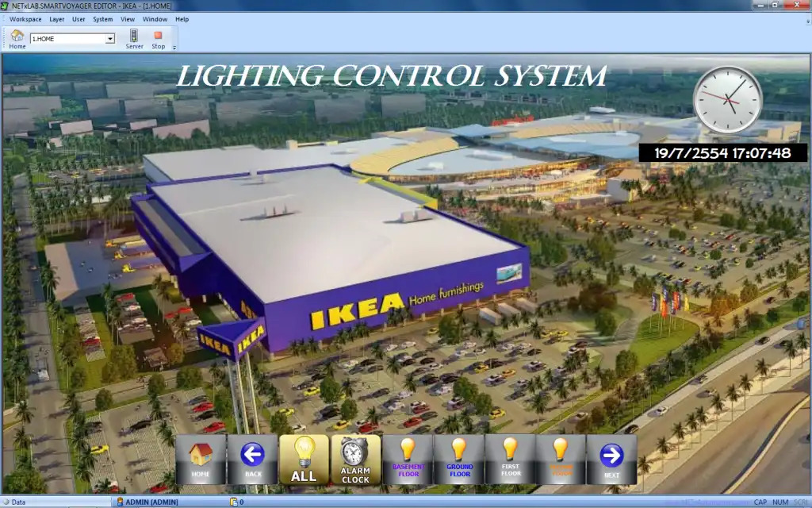Expand the toolbar overflow options arrow
812x508 pixels.
(174, 47)
